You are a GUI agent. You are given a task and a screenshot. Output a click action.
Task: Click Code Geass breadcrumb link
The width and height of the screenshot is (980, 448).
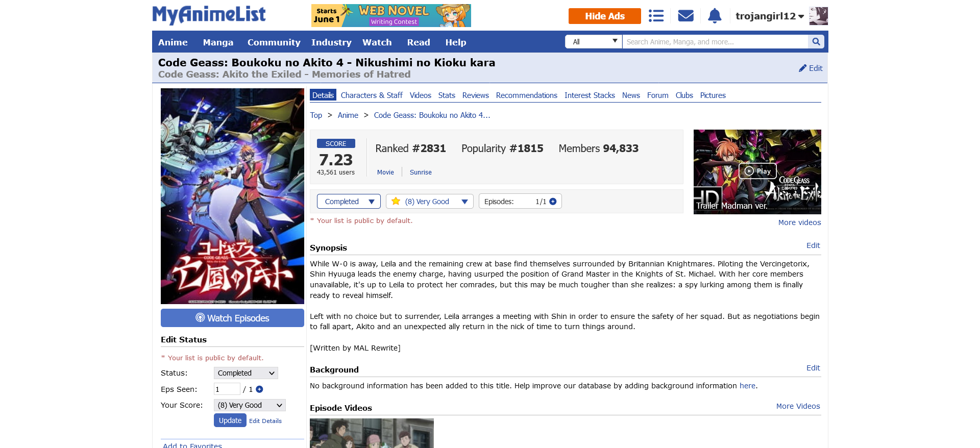[x=432, y=115]
